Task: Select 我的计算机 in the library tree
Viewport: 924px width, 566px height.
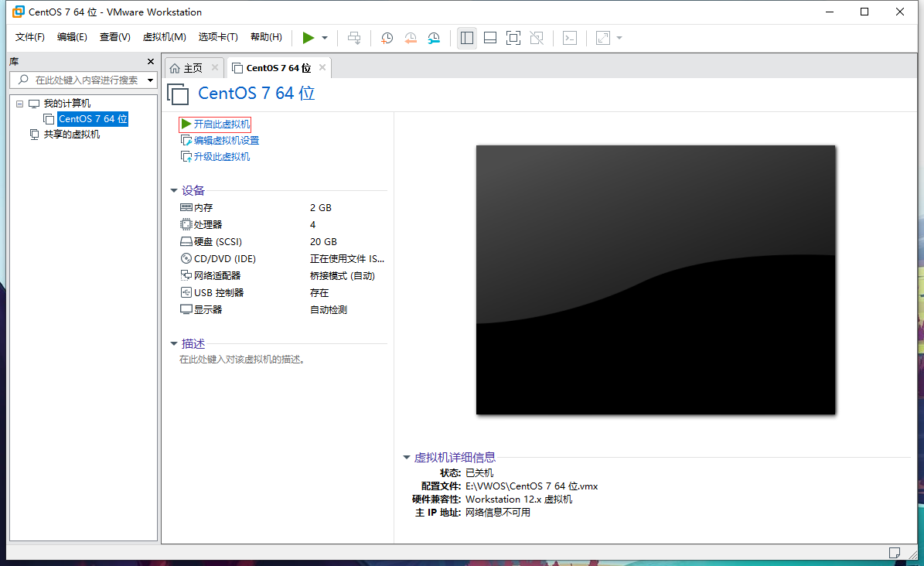Action: point(66,103)
